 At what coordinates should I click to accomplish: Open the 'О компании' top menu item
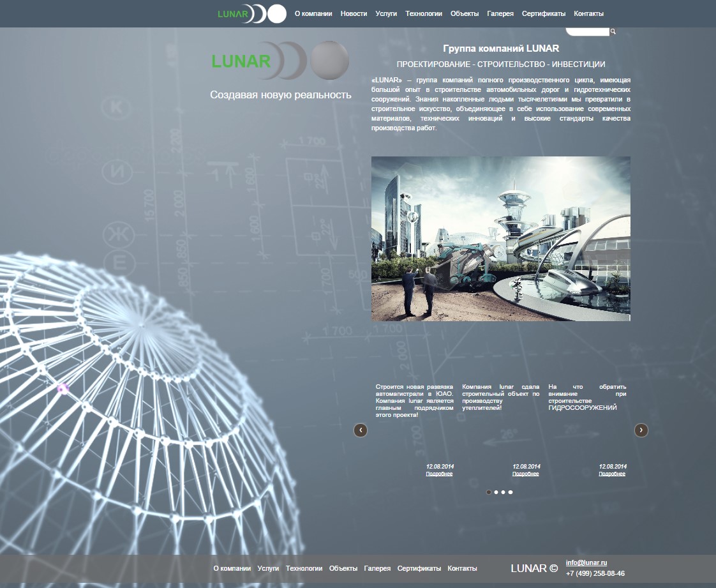[x=313, y=13]
